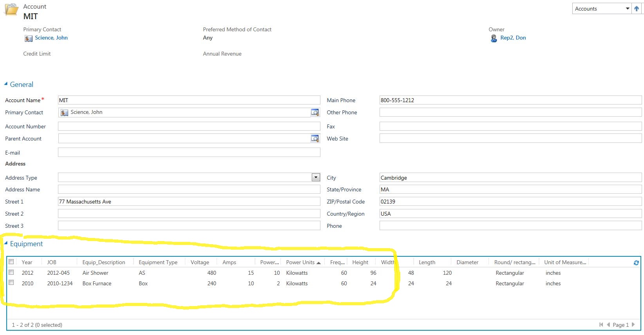Viewport: 644px width, 335px height.
Task: Click State/Province field containing MA
Action: click(510, 189)
